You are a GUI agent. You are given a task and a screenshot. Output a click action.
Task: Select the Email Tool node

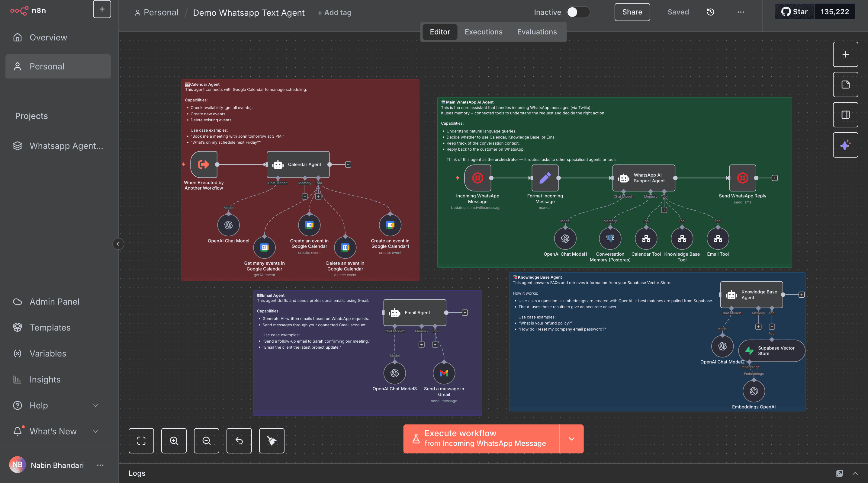pos(718,238)
